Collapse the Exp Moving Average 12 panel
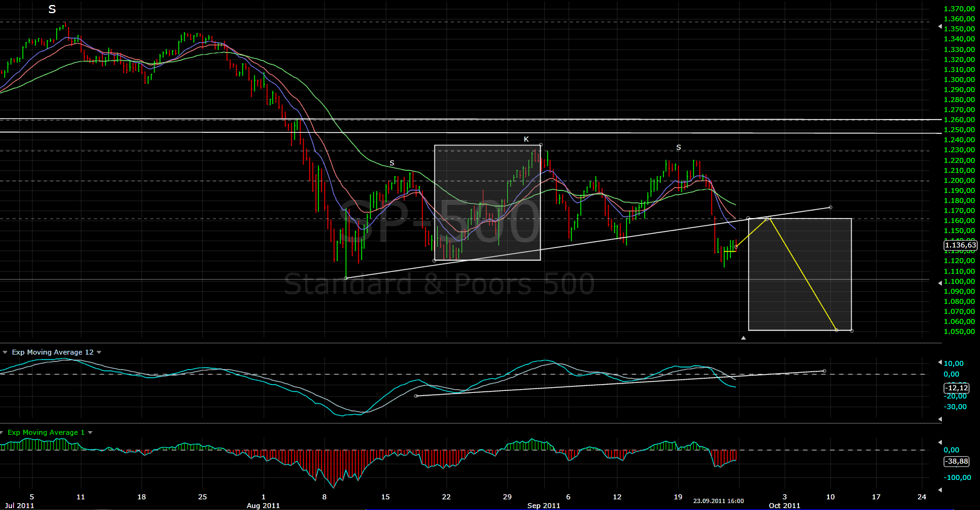 click(x=6, y=353)
